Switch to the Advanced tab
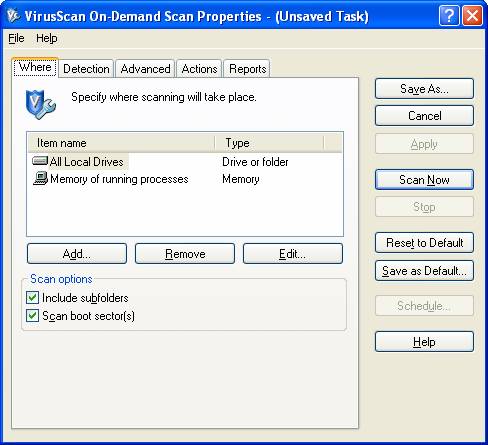Image resolution: width=488 pixels, height=445 pixels. click(x=145, y=69)
